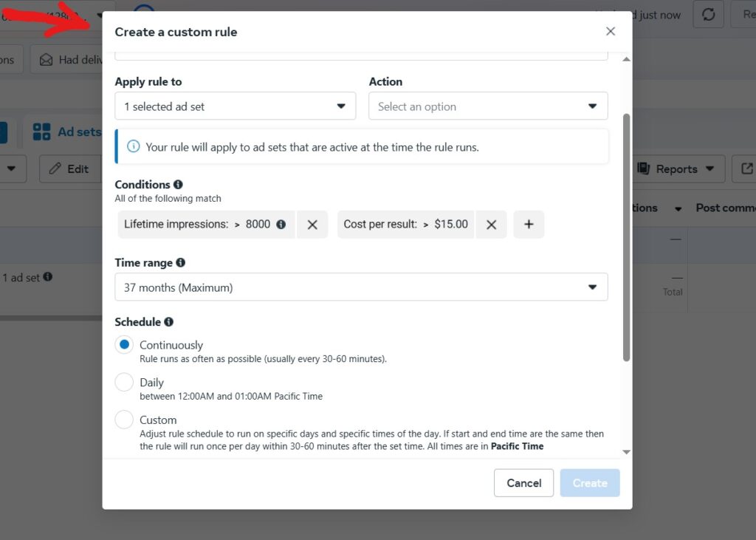The height and width of the screenshot is (540, 756).
Task: Click the info icon in the rule notice banner
Action: [133, 146]
